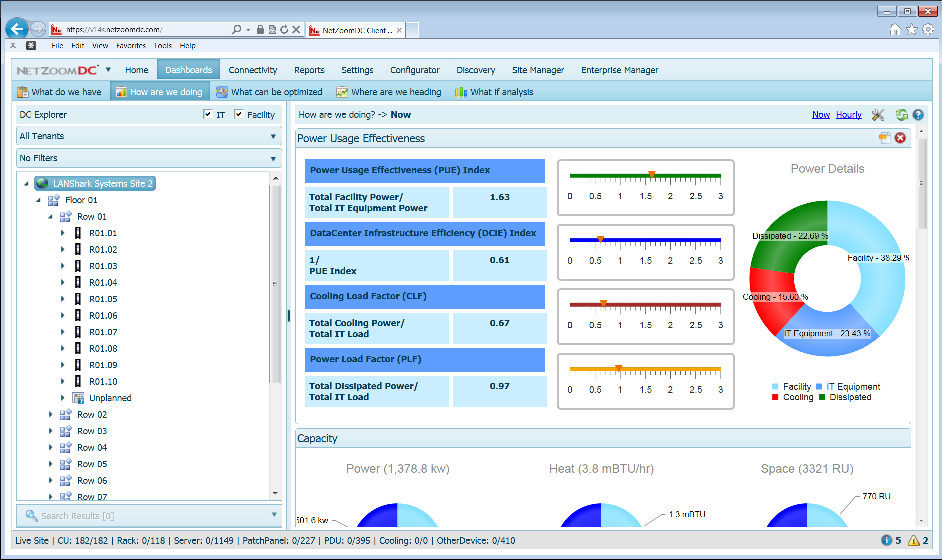This screenshot has width=942, height=560.
Task: Uncheck the IT checkbox in DC Explorer
Action: 207,114
